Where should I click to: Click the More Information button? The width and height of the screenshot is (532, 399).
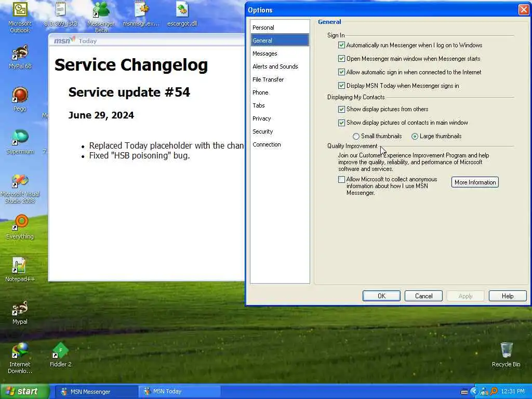tap(475, 182)
